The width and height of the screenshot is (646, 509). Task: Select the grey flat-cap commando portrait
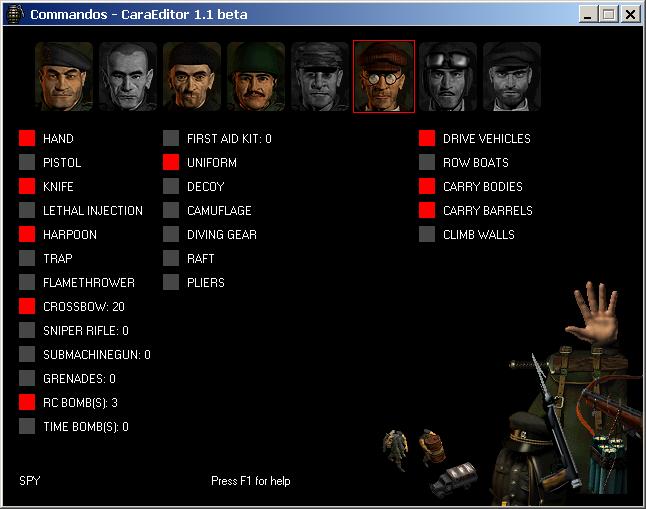[320, 77]
